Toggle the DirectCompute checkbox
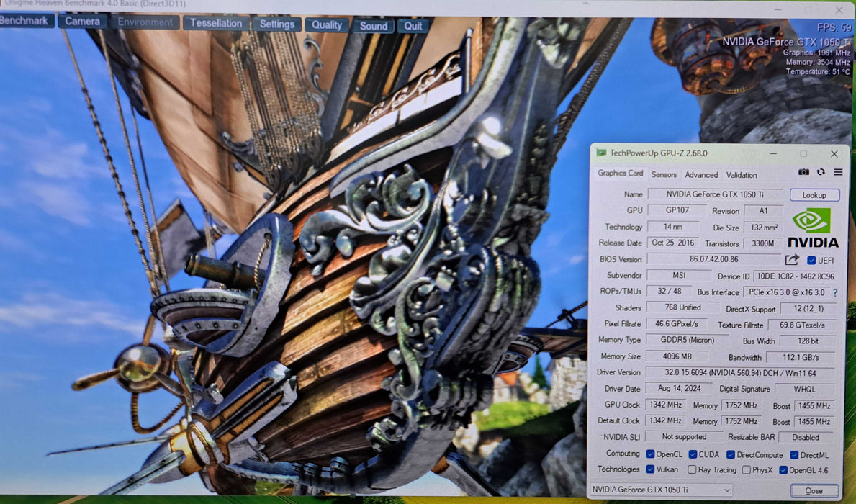 click(731, 454)
